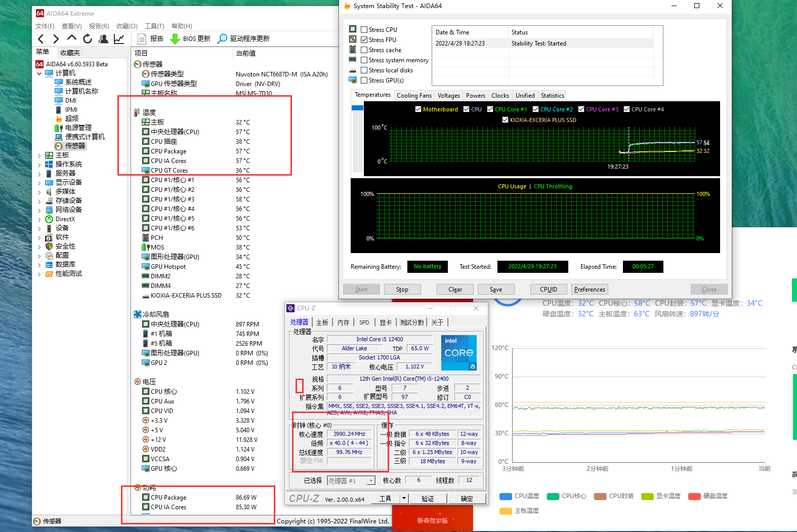Image resolution: width=797 pixels, height=532 pixels.
Task: Collapse the 计算机 tree node
Action: [x=39, y=73]
